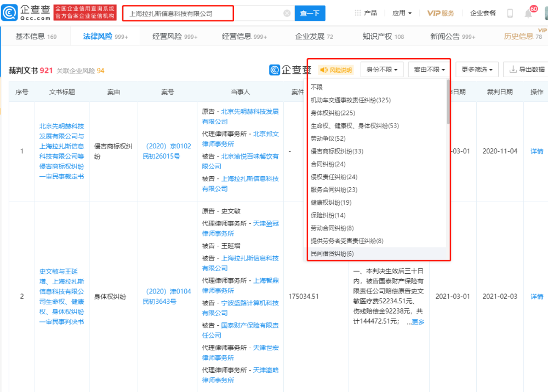Screen dimensions: 548x392
Task: Click the Qcc.com logo in the header
Action: click(x=26, y=13)
